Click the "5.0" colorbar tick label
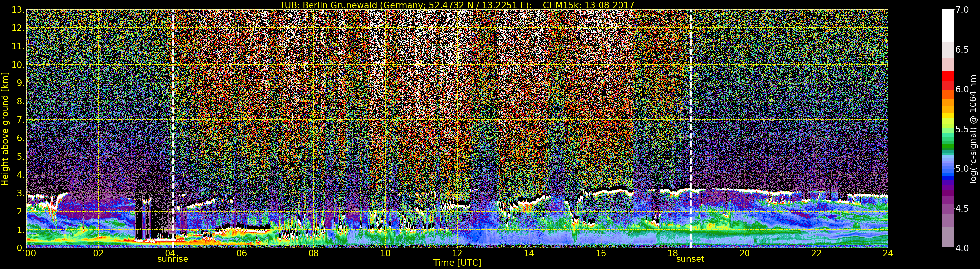The image size is (980, 269). pyautogui.click(x=962, y=168)
